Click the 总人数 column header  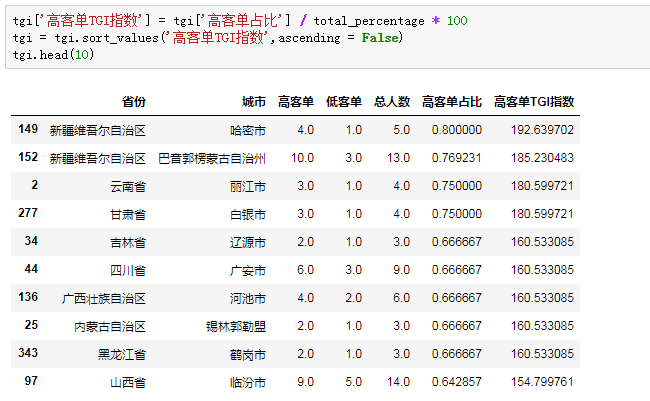pos(392,102)
